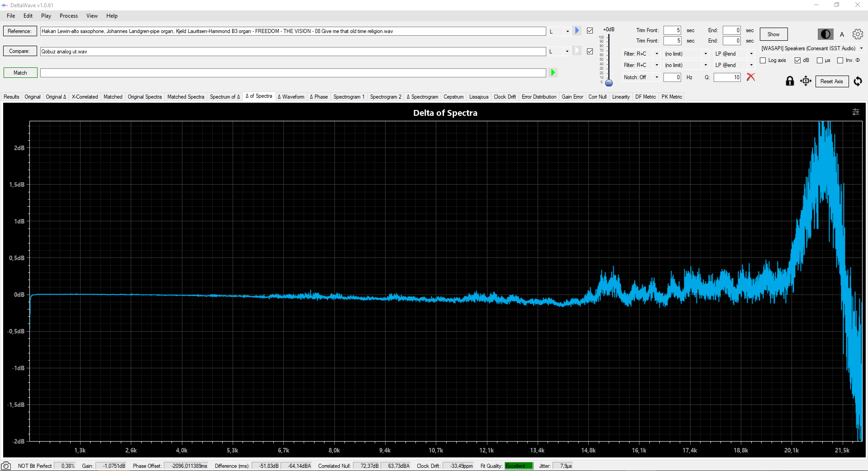Open the Edit menu
Image resolution: width=868 pixels, height=471 pixels.
pyautogui.click(x=28, y=15)
